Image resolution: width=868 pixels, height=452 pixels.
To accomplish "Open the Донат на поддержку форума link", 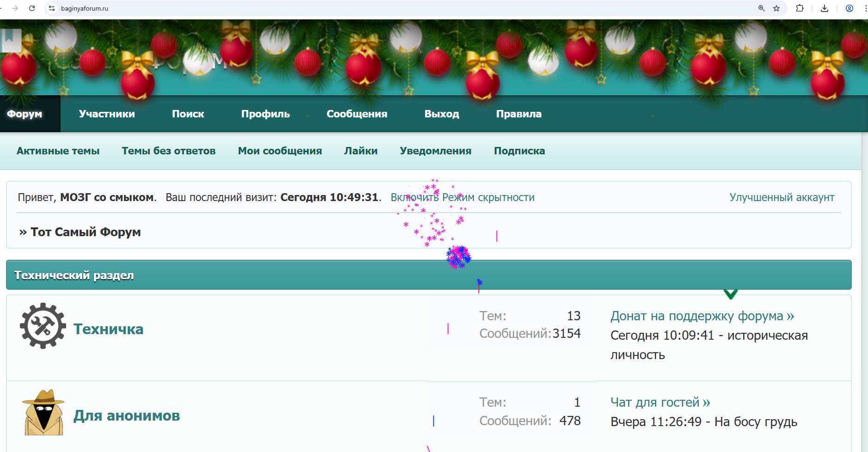I will [702, 316].
